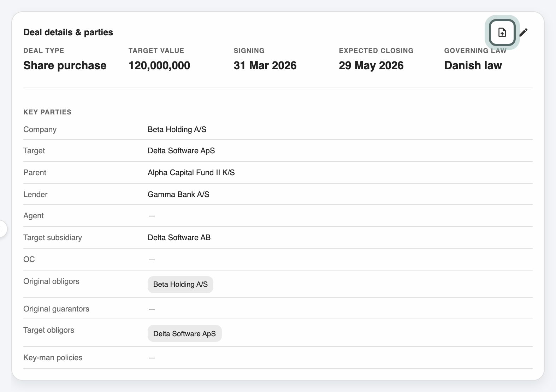Click the "Share purchase" deal type value

pyautogui.click(x=65, y=66)
